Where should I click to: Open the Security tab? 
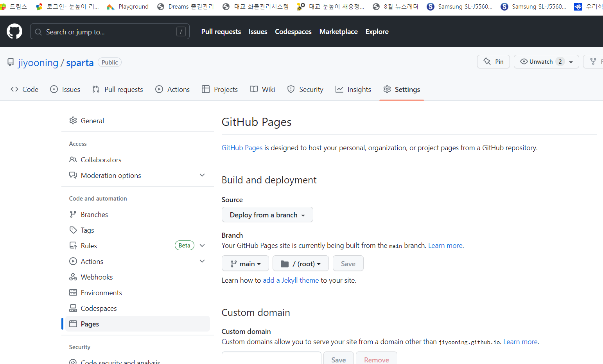point(305,90)
